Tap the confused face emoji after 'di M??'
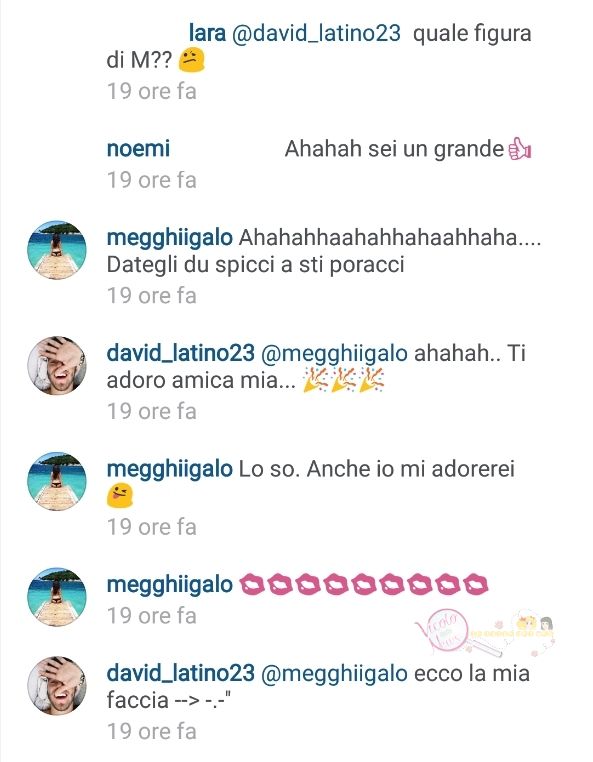 (192, 60)
